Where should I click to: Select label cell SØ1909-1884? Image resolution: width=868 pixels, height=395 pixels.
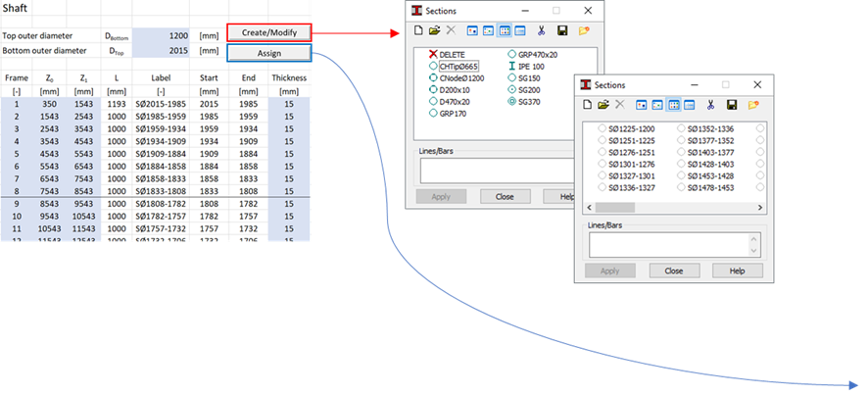(161, 154)
